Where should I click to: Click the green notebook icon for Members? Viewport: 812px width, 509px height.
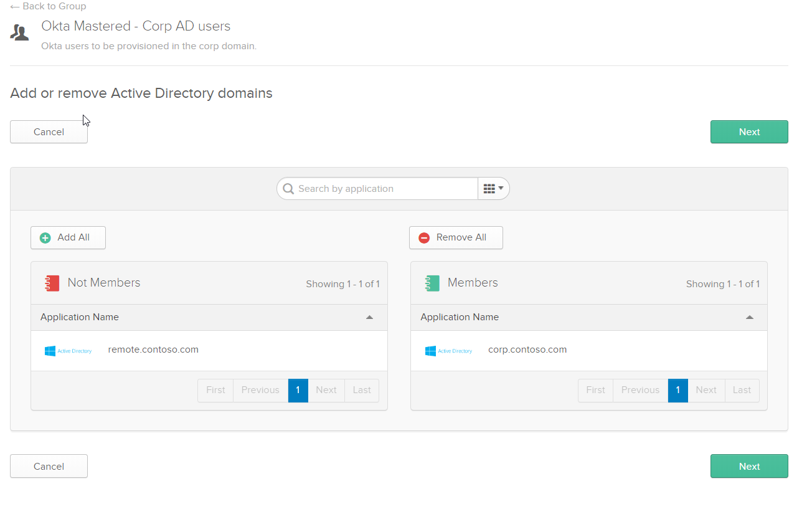(432, 283)
